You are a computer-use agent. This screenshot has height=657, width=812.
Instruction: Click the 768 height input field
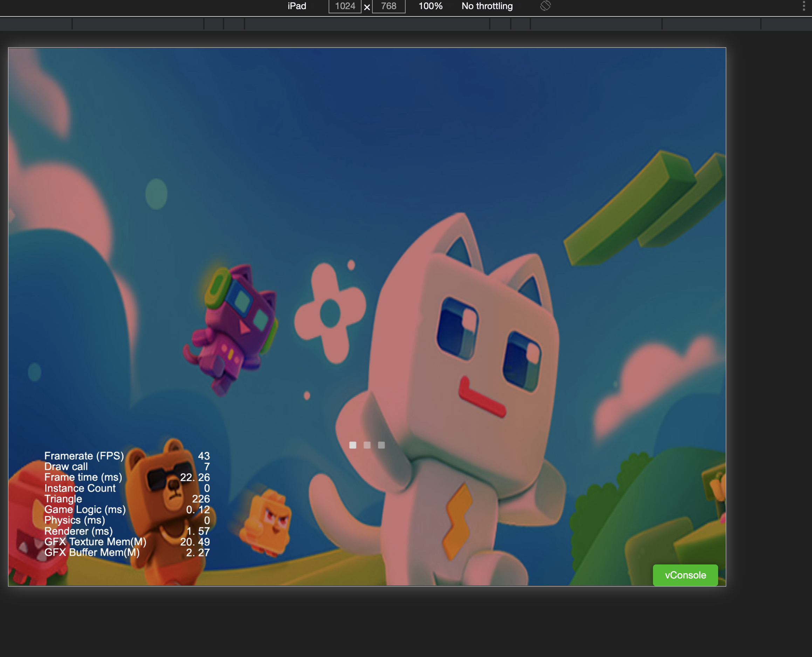point(388,6)
